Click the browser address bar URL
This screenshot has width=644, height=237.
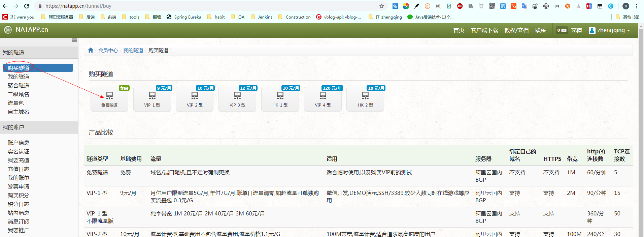tap(78, 6)
